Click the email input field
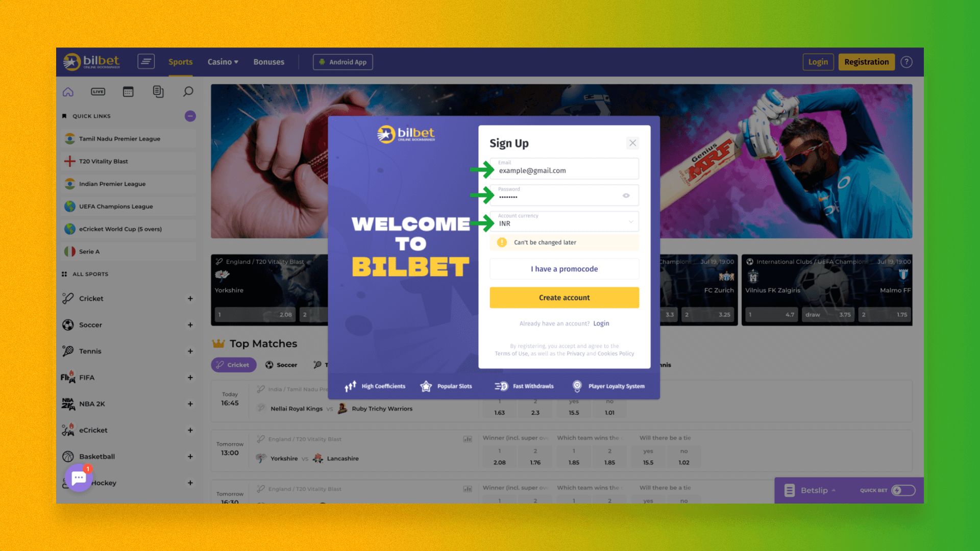The image size is (980, 551). [564, 168]
